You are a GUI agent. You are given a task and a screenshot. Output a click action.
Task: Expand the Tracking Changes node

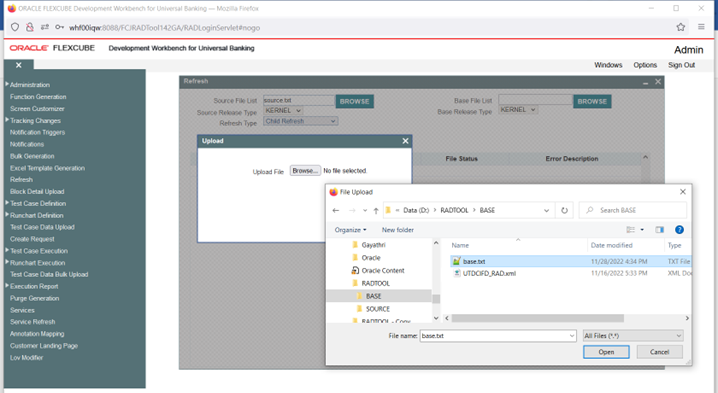7,120
